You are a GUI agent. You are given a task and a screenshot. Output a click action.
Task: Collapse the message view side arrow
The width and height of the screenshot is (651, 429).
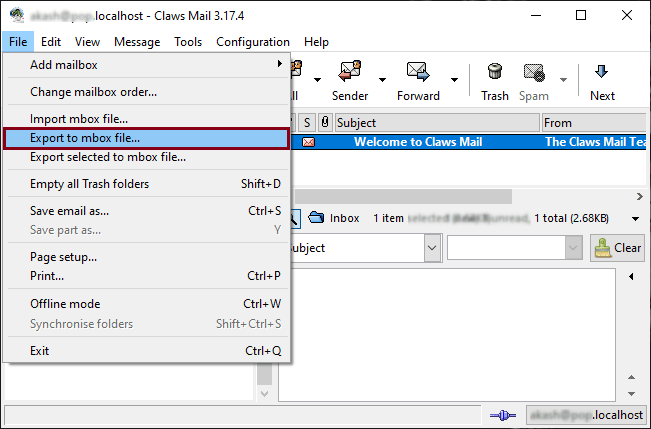click(x=631, y=276)
